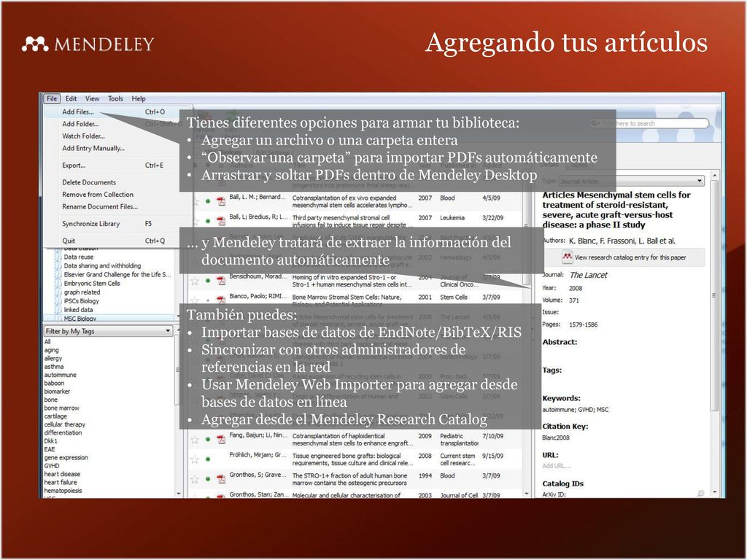Open the Edit menu

(x=71, y=98)
